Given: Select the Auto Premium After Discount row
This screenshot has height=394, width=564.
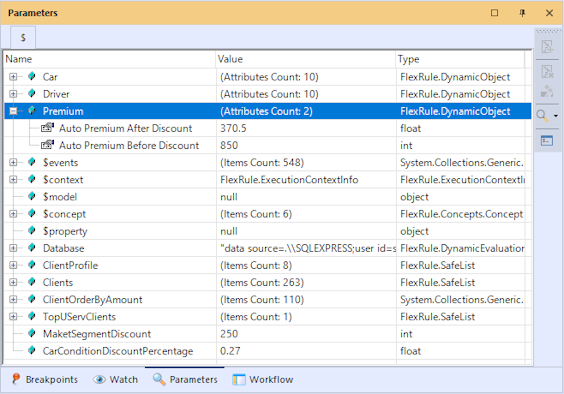Looking at the screenshot, I should pyautogui.click(x=268, y=128).
